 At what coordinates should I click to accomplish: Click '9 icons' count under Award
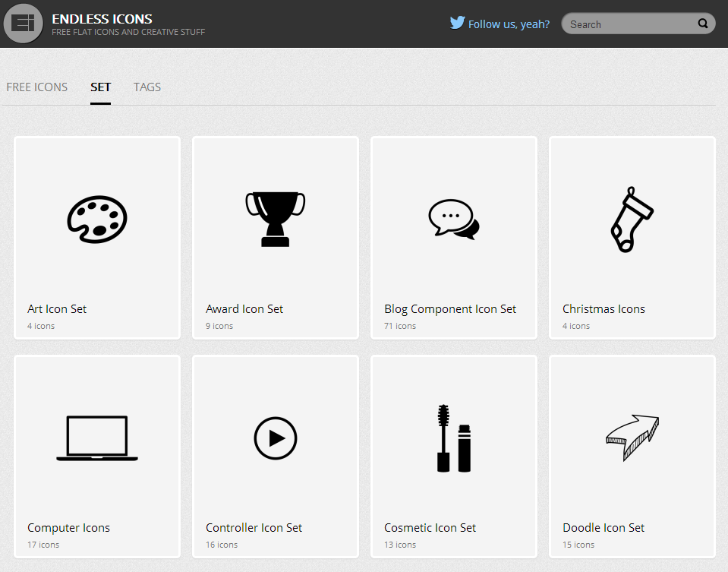click(219, 326)
